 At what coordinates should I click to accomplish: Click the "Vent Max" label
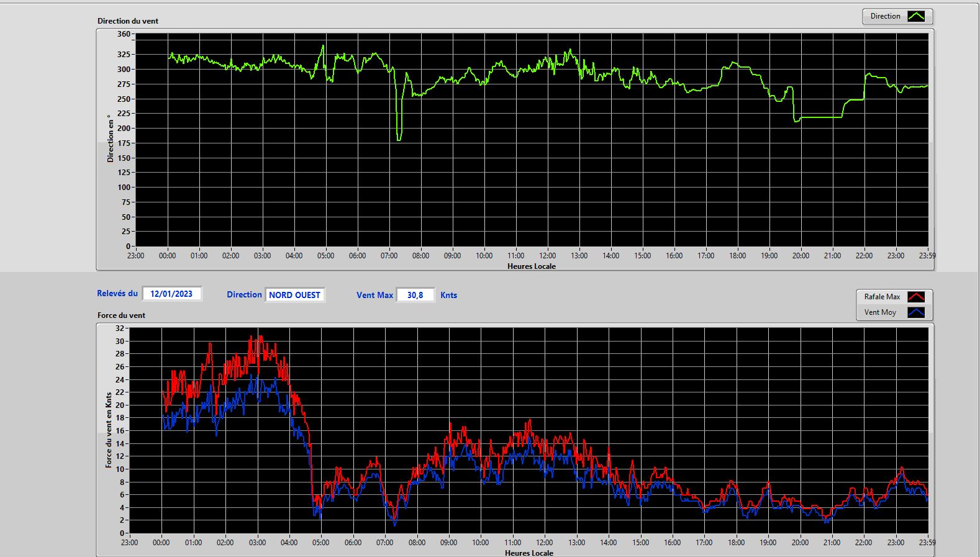pyautogui.click(x=374, y=295)
